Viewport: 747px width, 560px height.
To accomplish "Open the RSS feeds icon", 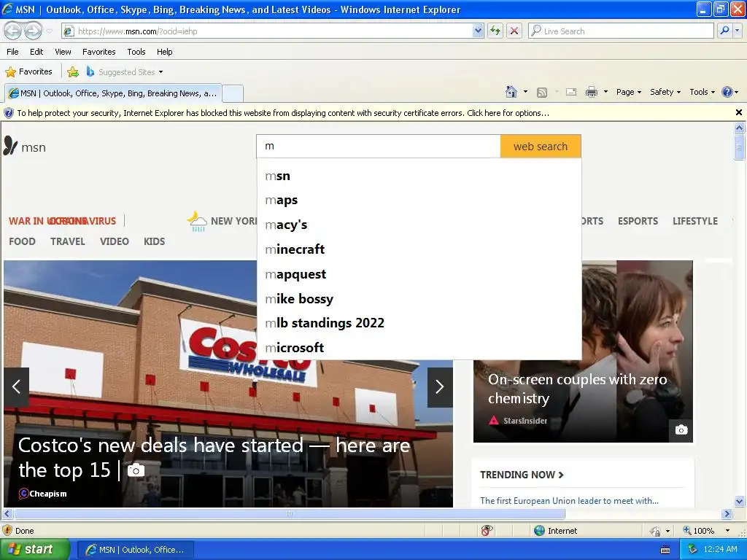I will (542, 93).
